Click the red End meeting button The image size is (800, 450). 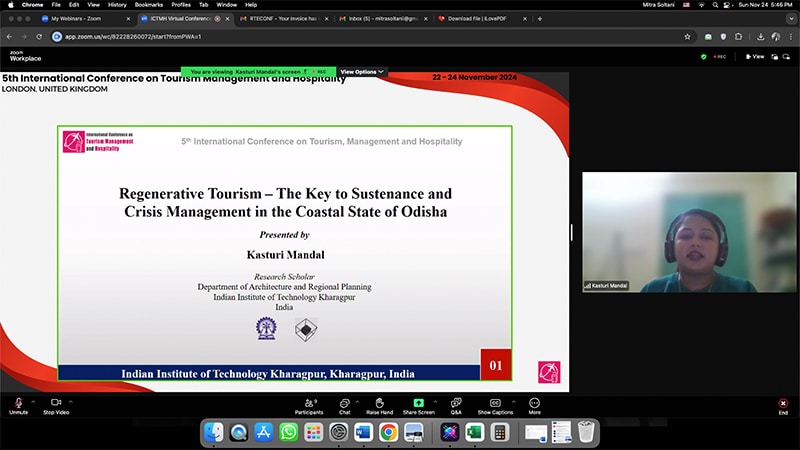(783, 403)
